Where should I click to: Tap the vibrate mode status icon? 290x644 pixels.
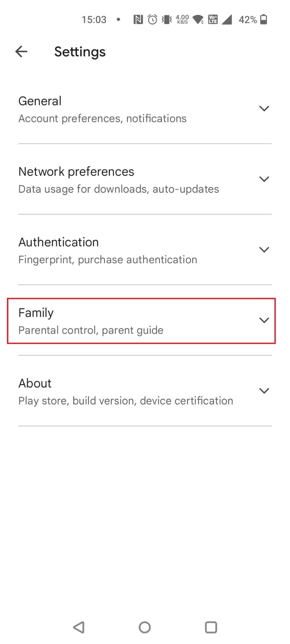166,20
